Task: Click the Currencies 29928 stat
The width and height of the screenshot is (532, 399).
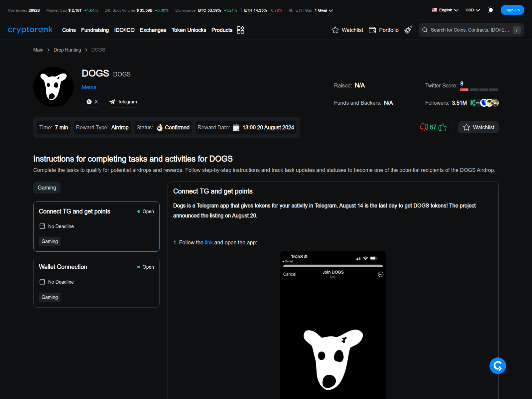Action: [x=24, y=10]
